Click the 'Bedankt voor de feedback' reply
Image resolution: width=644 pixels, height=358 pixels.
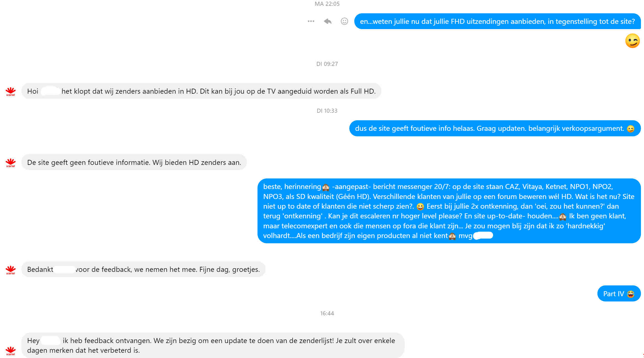tap(143, 269)
